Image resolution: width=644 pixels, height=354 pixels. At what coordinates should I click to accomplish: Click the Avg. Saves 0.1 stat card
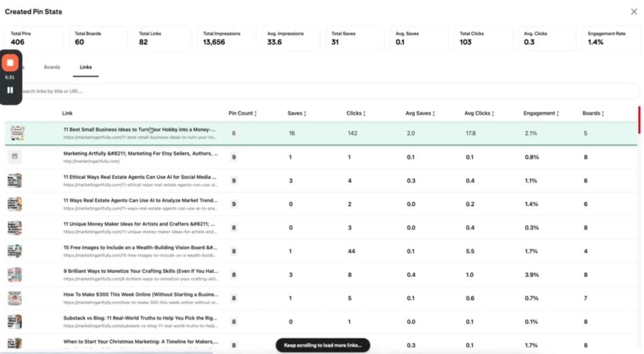419,38
